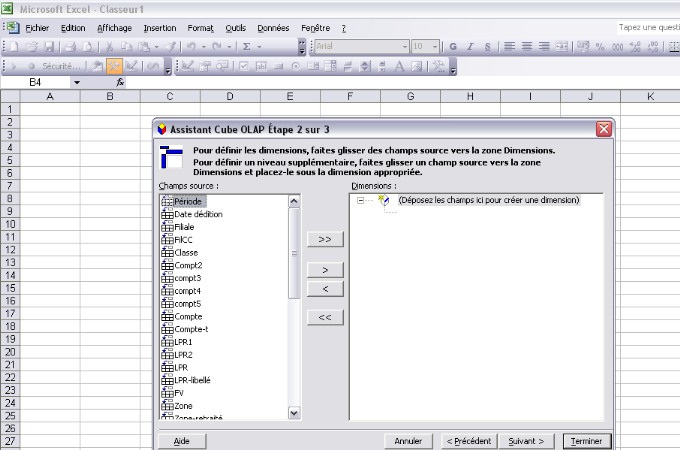The height and width of the screenshot is (450, 680).
Task: Align text right
Action: pyautogui.click(x=544, y=46)
